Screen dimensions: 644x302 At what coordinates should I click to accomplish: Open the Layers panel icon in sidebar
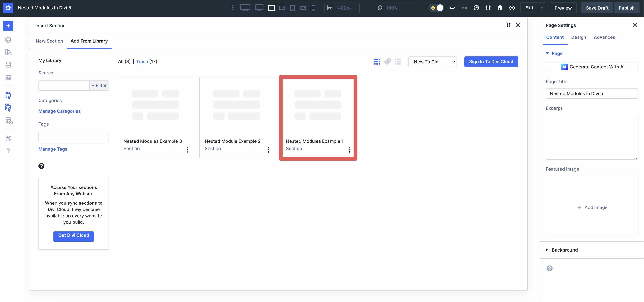[x=8, y=40]
